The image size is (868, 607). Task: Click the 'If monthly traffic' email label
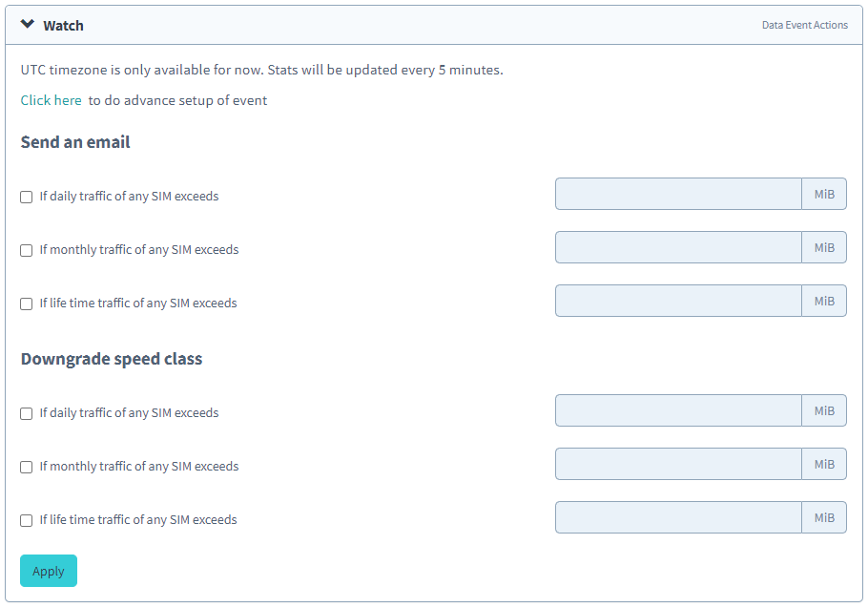click(x=138, y=250)
